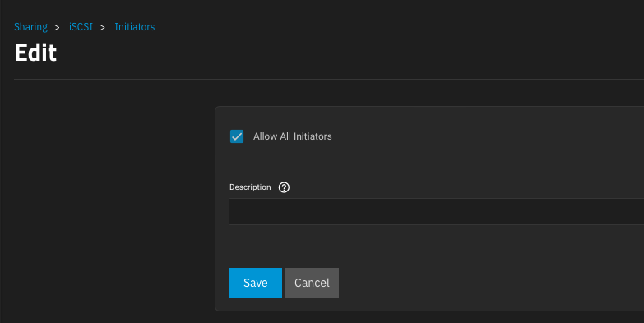Return to the Initiators list breadcrumb
Image resolution: width=644 pixels, height=323 pixels.
(x=135, y=26)
